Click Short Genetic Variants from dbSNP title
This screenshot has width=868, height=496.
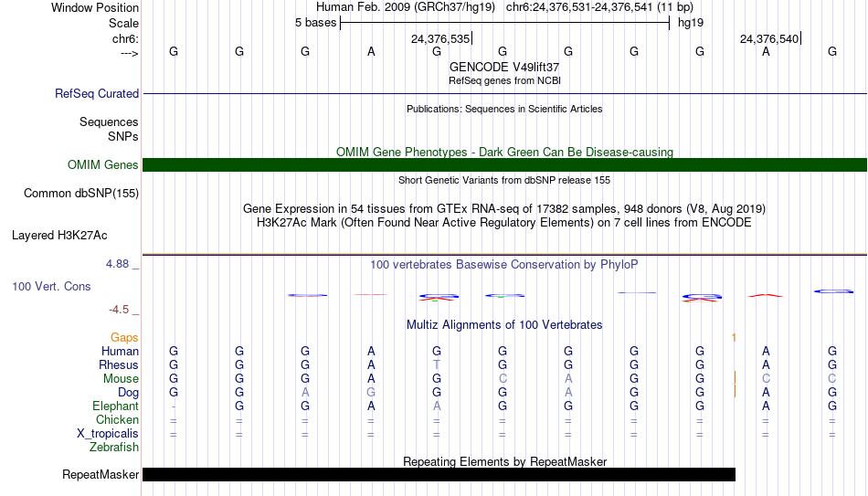(x=504, y=181)
